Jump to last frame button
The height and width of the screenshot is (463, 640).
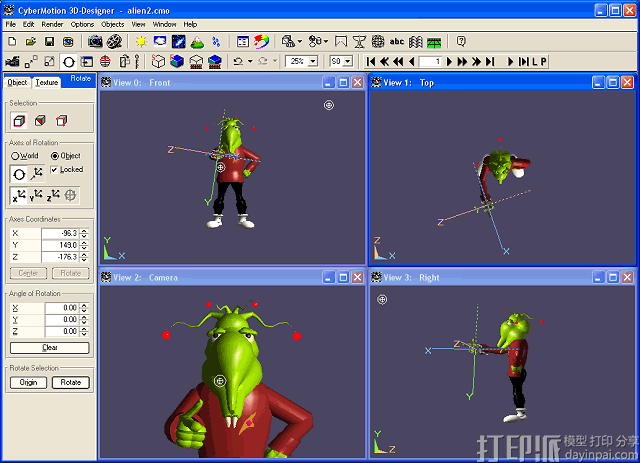(490, 62)
